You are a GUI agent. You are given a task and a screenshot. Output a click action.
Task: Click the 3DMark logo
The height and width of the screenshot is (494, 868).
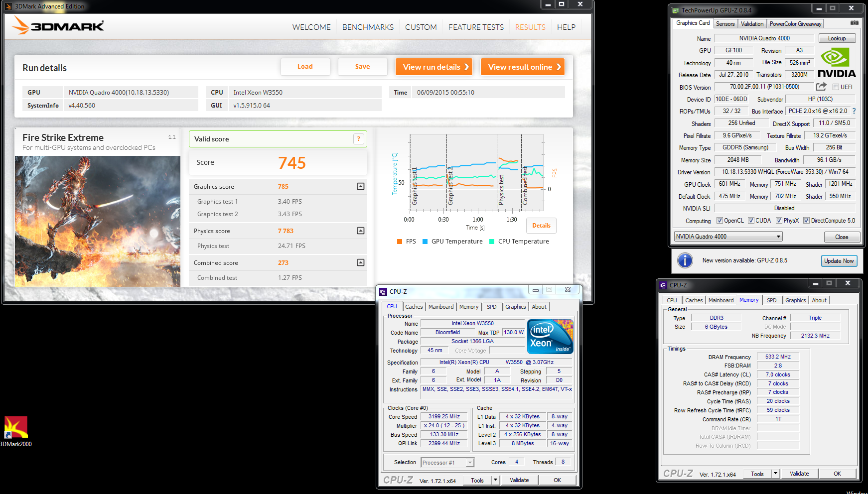pyautogui.click(x=58, y=25)
